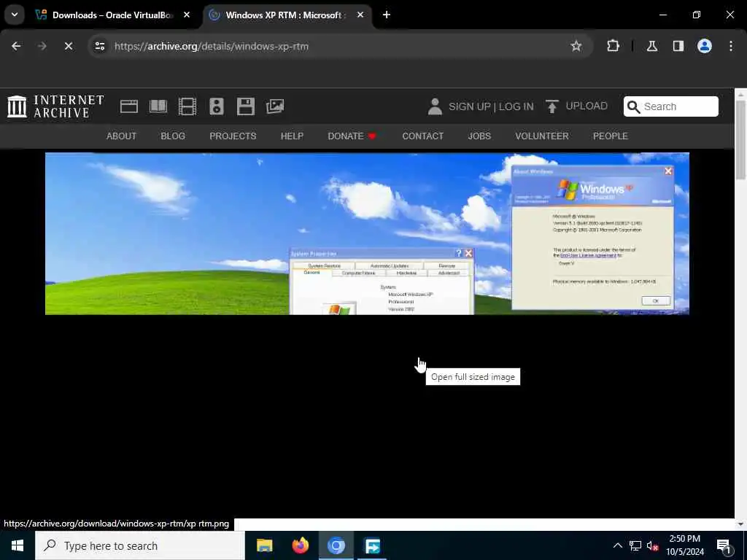Viewport: 747px width, 560px height.
Task: Open the Windows Start menu
Action: tap(18, 545)
